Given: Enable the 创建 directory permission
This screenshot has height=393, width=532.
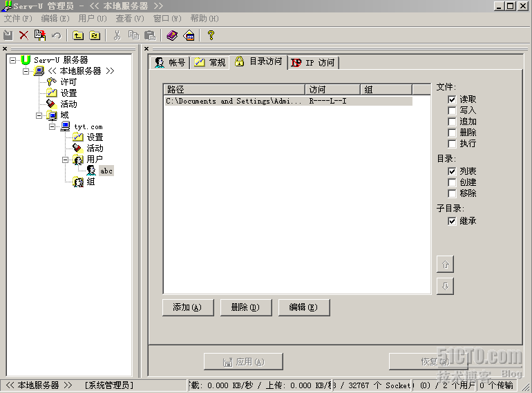Looking at the screenshot, I should pyautogui.click(x=452, y=182).
